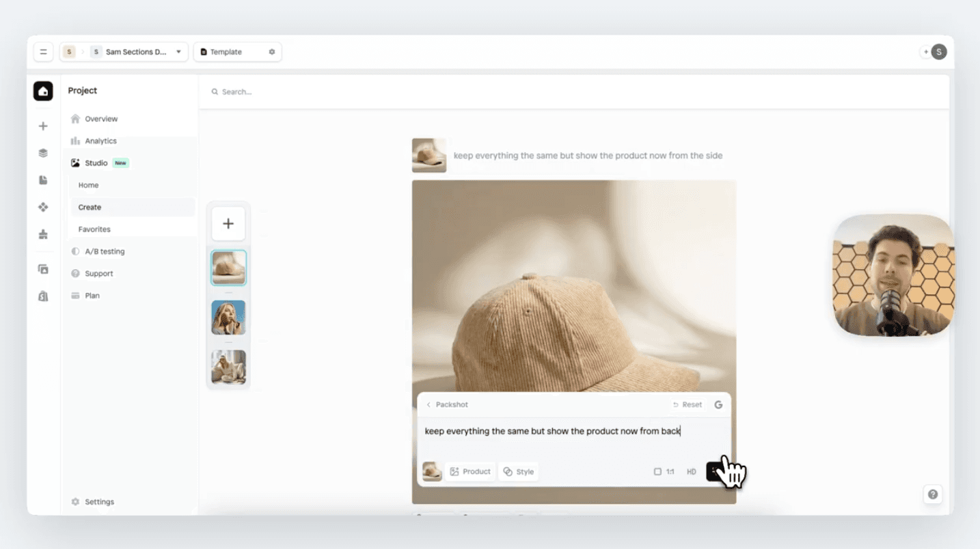Open the paint brush icon in left rail
980x549 pixels.
pyautogui.click(x=43, y=234)
